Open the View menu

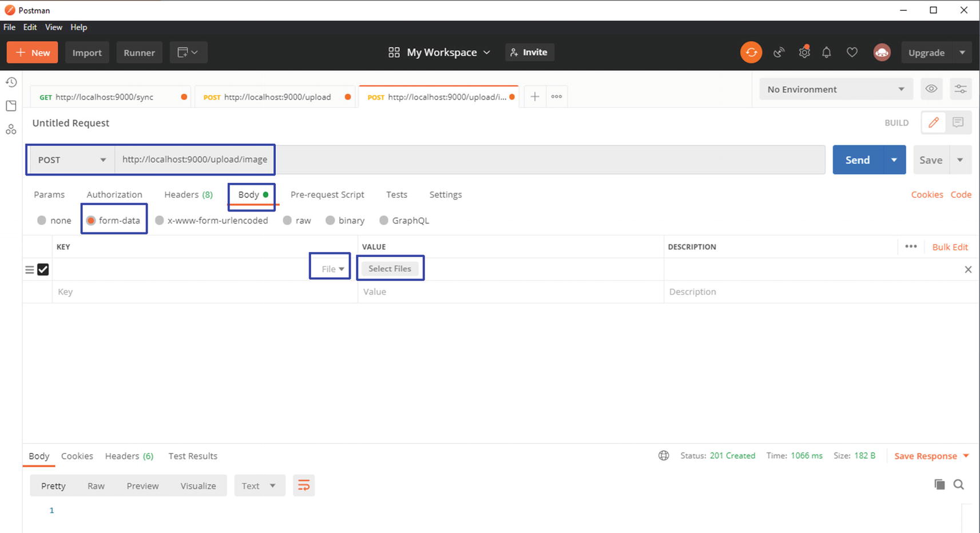point(53,27)
